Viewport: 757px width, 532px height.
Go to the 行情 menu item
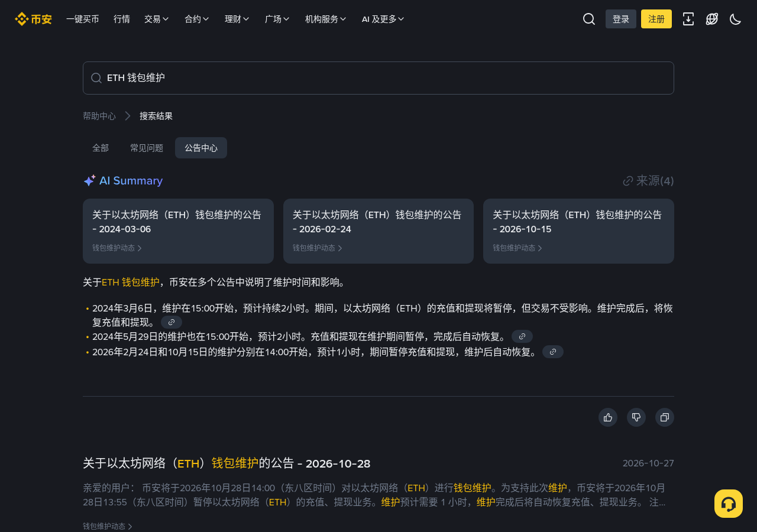point(122,19)
